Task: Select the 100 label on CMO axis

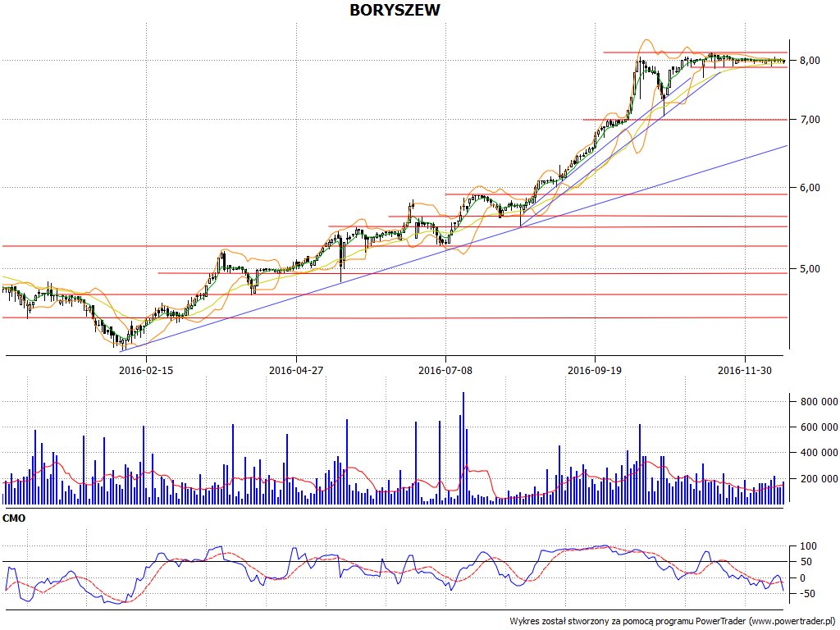Action: point(808,546)
